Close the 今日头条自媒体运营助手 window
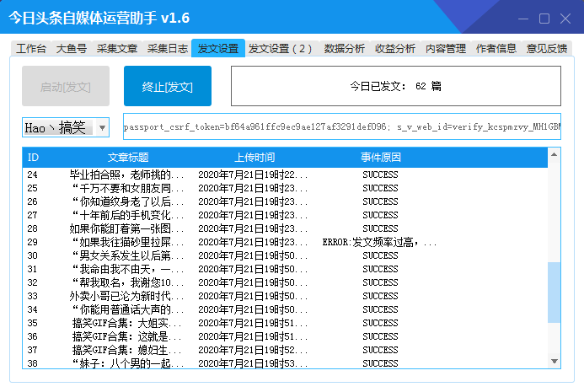Screen dimensions: 584x392 tap(565, 19)
